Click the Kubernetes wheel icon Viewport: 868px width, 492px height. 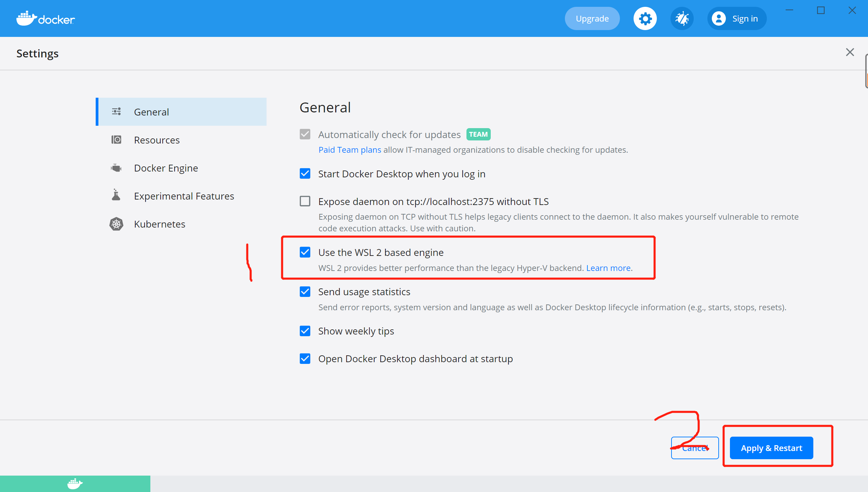[x=116, y=224]
